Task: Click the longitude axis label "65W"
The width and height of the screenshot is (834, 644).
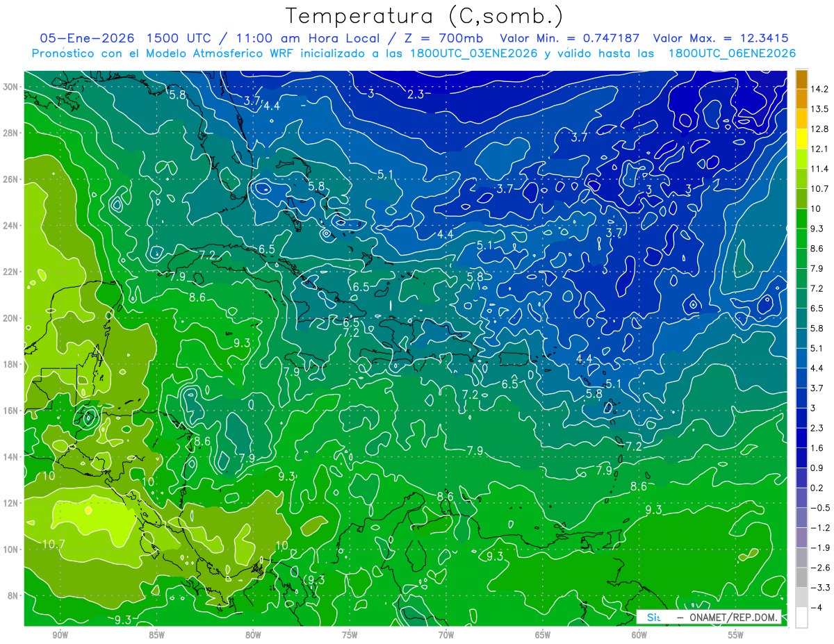Action: pos(543,635)
